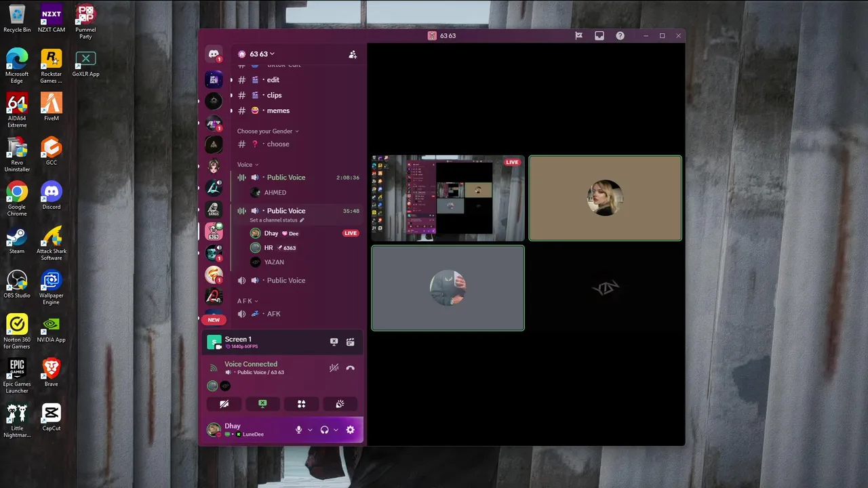Open the 6363 server icon in sidebar

point(214,231)
